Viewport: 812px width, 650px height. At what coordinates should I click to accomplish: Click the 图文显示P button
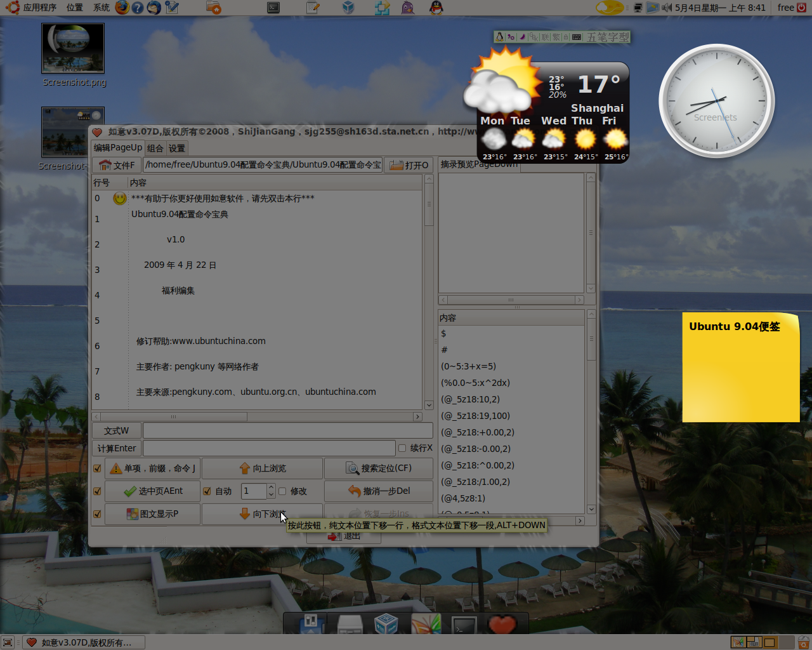[152, 514]
